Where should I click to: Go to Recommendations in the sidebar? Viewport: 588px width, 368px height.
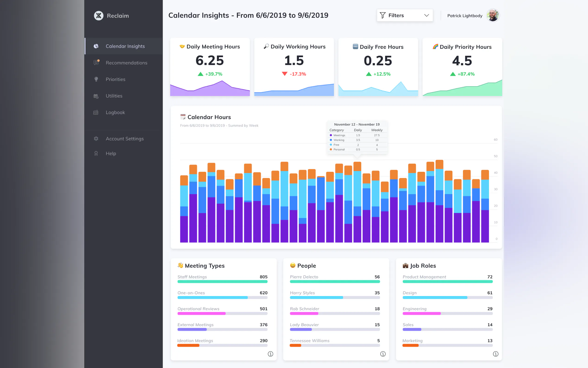(x=126, y=63)
